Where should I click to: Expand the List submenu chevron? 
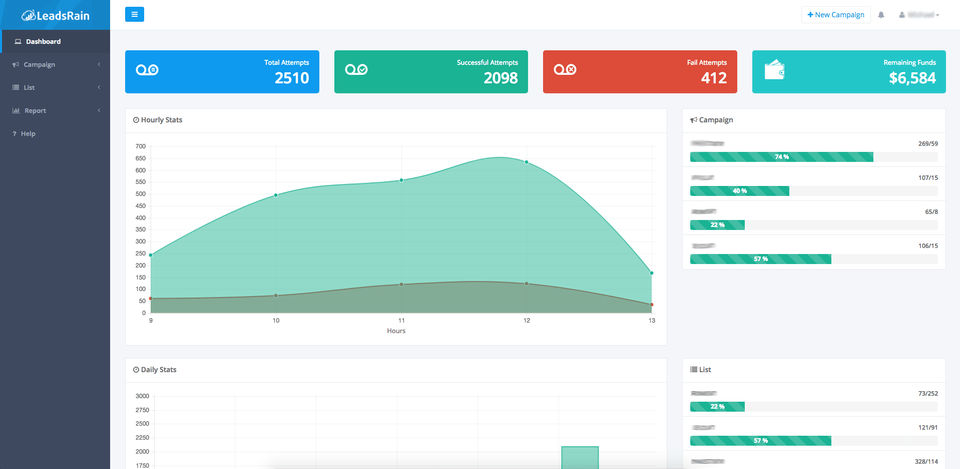click(99, 88)
